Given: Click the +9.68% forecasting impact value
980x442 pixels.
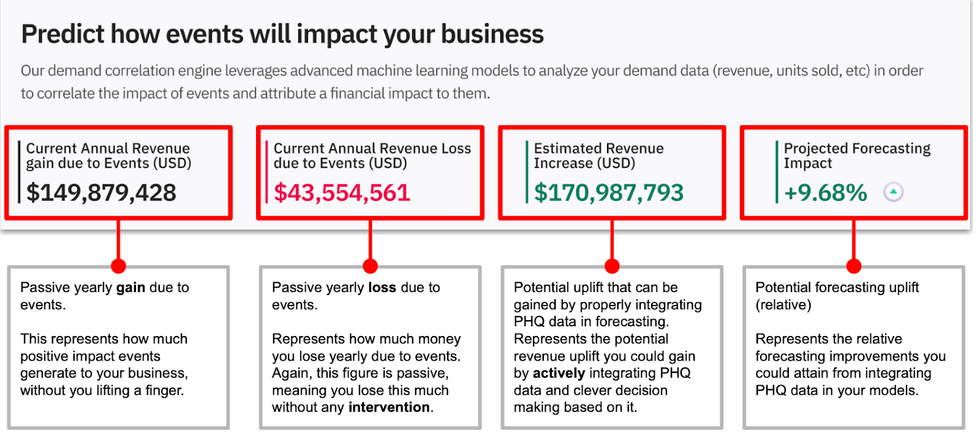Looking at the screenshot, I should point(826,193).
